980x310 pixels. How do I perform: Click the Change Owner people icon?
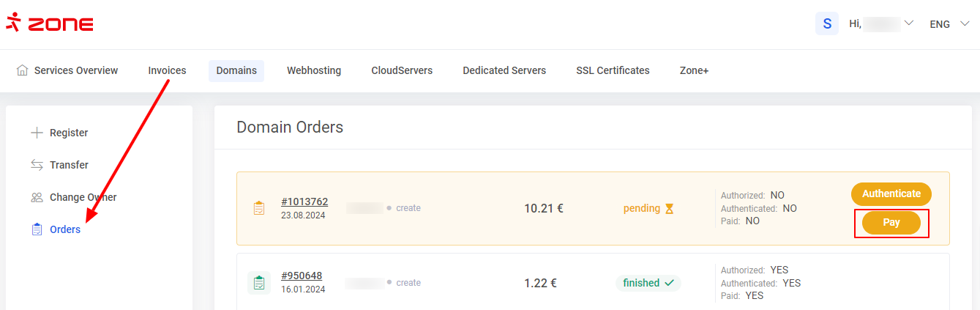click(37, 197)
